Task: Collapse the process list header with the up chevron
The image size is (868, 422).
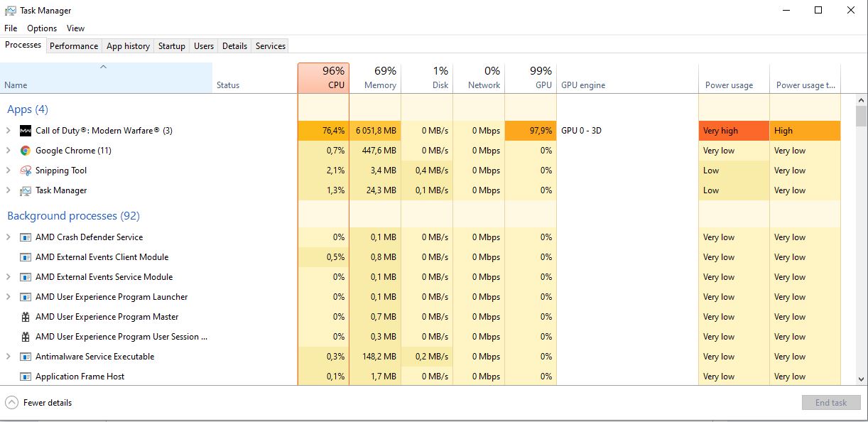Action: 103,67
